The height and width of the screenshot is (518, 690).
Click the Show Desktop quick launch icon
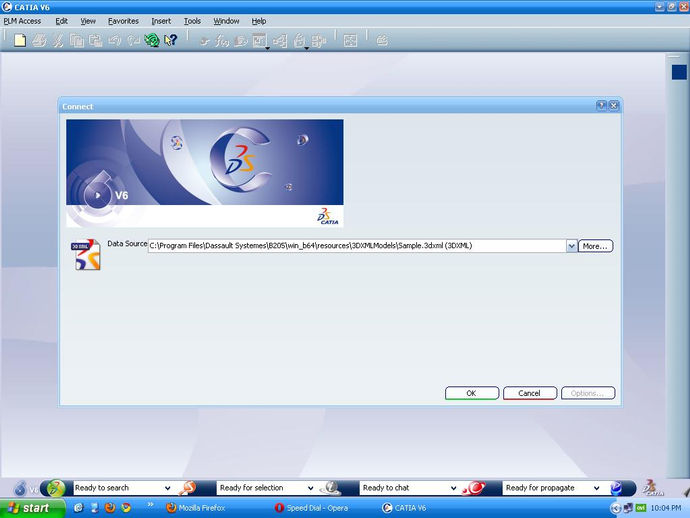95,508
